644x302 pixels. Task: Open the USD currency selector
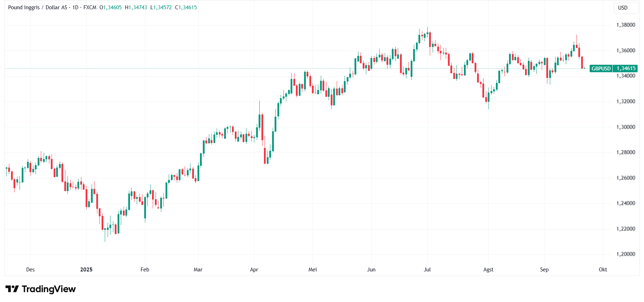[x=626, y=8]
